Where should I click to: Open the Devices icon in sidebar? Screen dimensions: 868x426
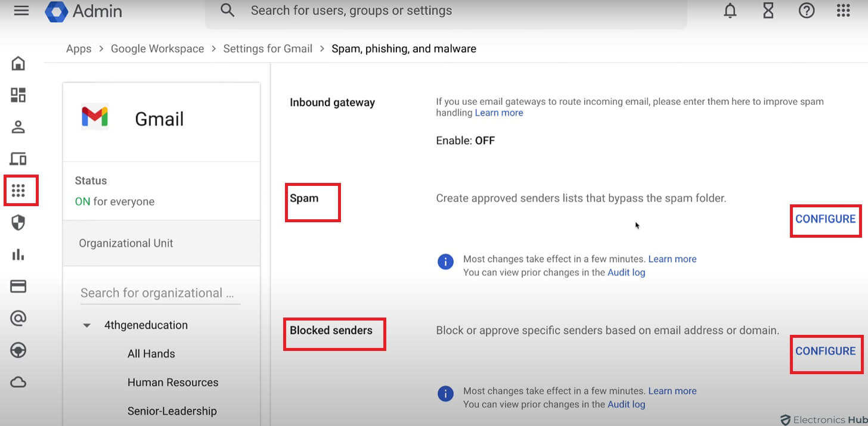18,159
